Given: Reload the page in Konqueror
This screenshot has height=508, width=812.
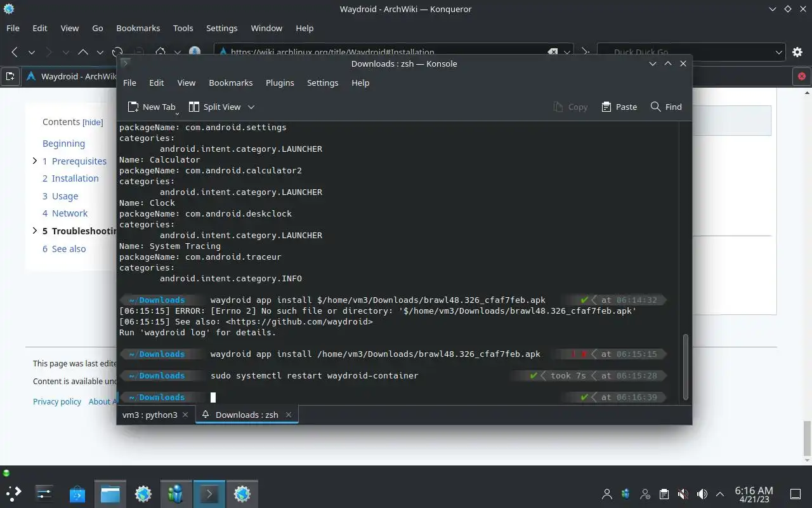Looking at the screenshot, I should 117,52.
